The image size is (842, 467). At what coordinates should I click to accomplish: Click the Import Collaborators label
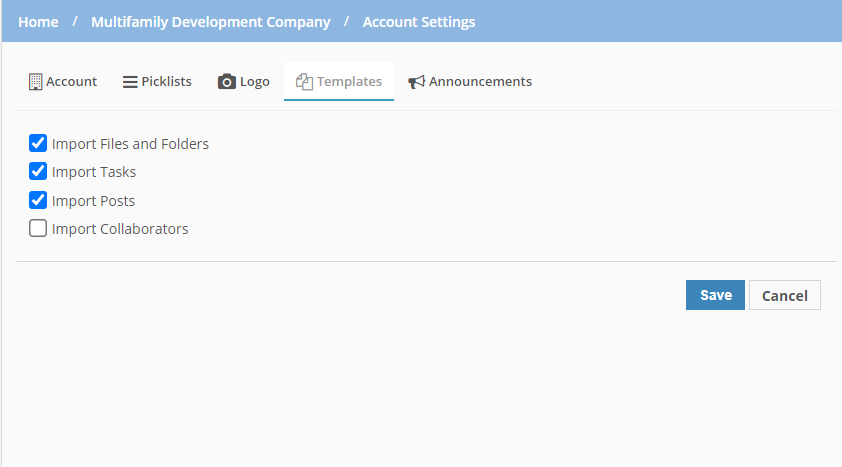tap(120, 229)
